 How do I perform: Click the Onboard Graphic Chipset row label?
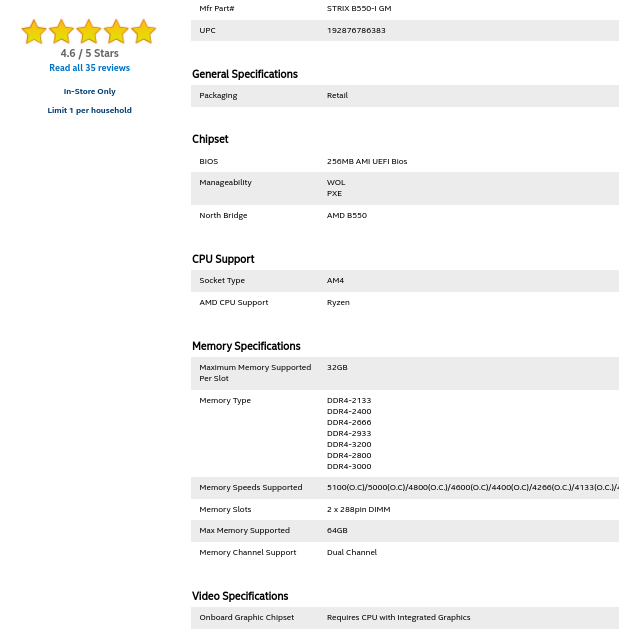pyautogui.click(x=246, y=617)
